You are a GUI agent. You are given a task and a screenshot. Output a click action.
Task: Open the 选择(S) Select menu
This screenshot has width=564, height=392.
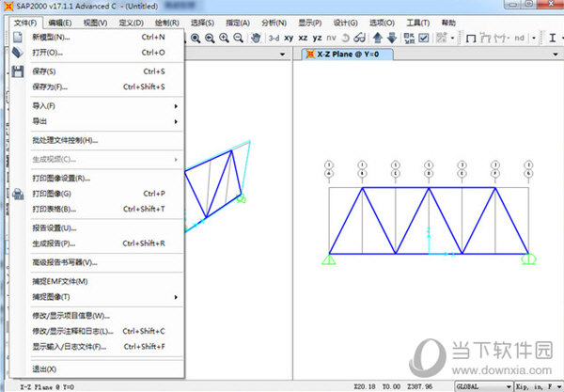pyautogui.click(x=202, y=23)
